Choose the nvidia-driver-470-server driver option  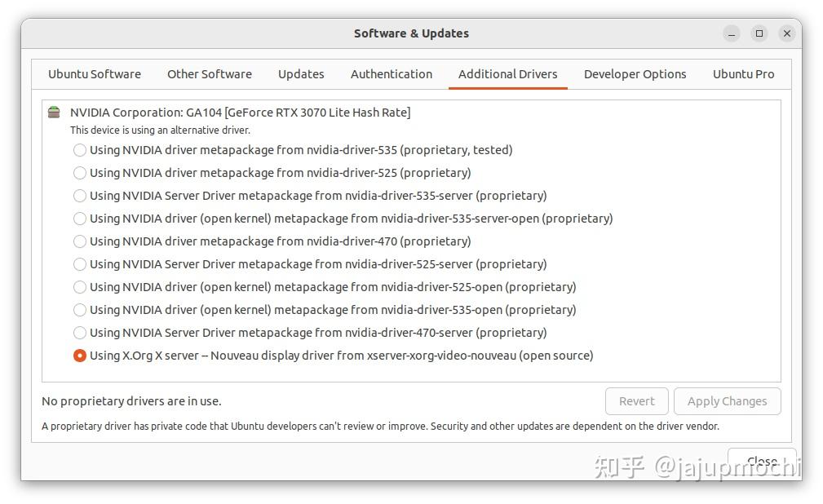click(79, 333)
